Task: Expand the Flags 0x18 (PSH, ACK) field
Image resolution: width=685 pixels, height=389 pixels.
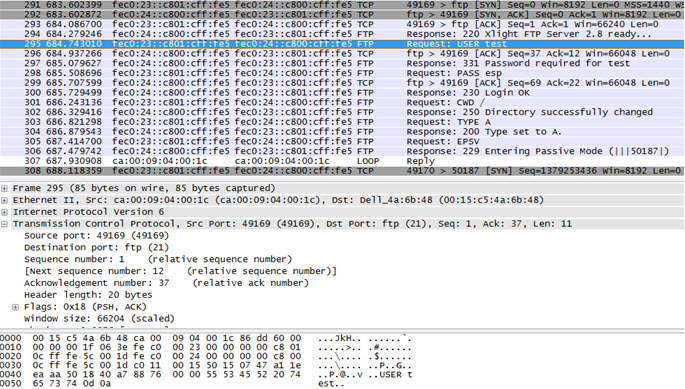Action: click(15, 307)
